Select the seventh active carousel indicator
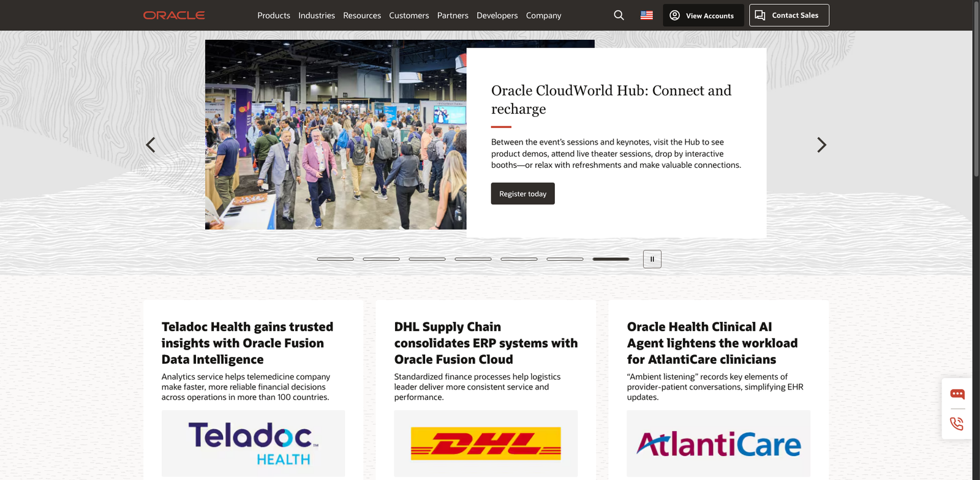This screenshot has width=980, height=480. pyautogui.click(x=611, y=259)
